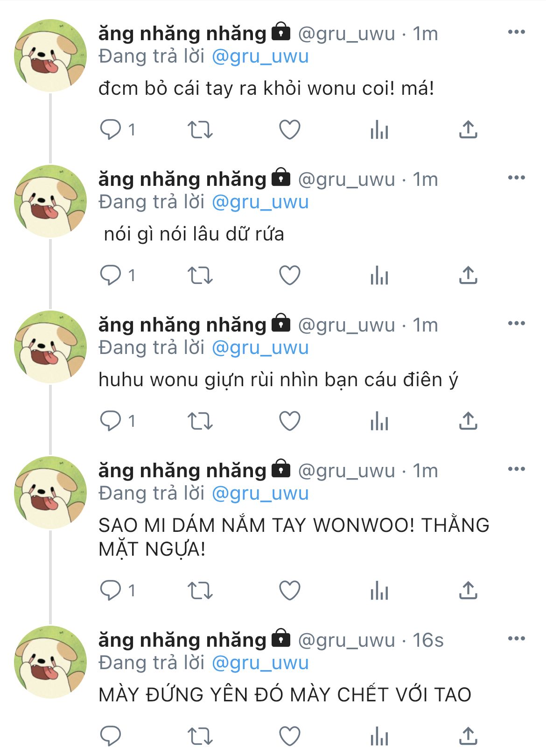The height and width of the screenshot is (756, 546).
Task: Open more options on the "huhu wonu giựn" tweet
Action: pos(516,323)
